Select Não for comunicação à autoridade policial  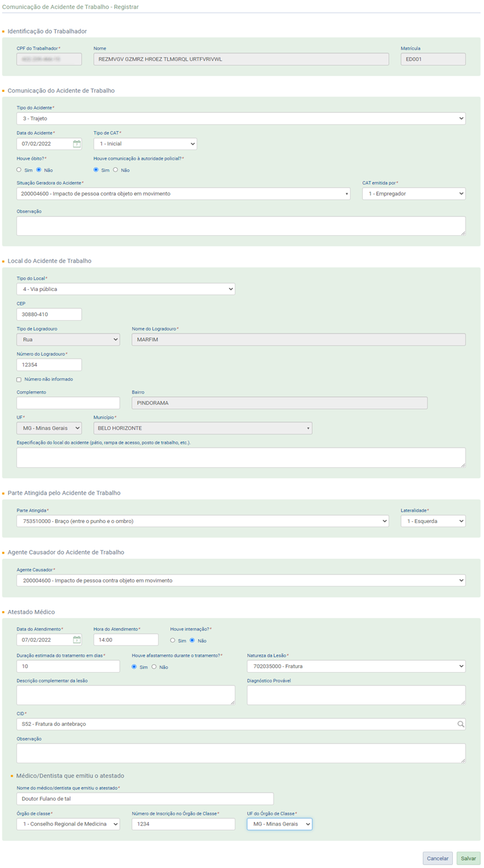[115, 170]
